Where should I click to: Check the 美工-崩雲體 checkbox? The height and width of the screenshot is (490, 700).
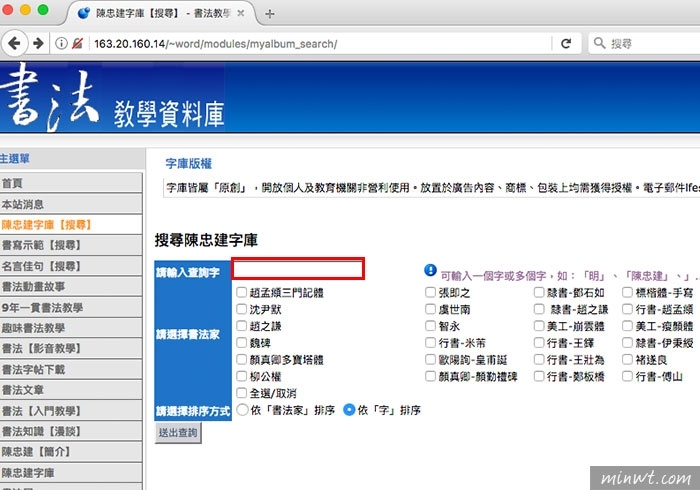pos(539,326)
